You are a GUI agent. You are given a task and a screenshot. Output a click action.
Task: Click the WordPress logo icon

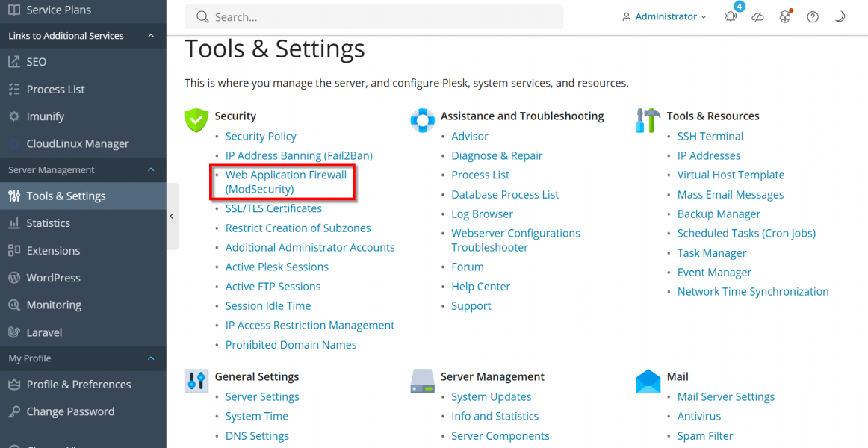[14, 278]
